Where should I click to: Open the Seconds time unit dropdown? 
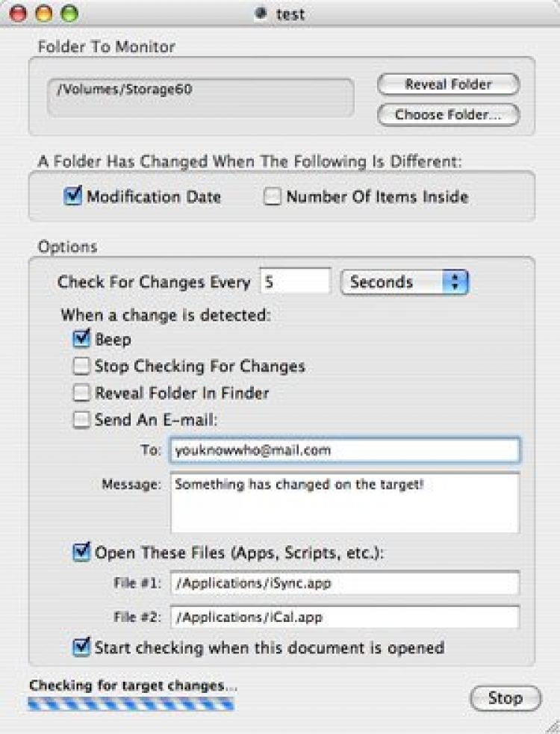(405, 282)
